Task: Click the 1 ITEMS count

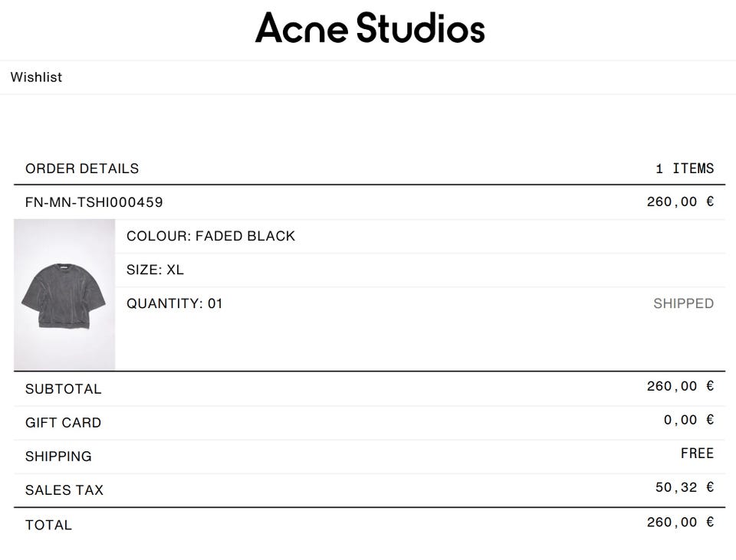Action: click(685, 169)
